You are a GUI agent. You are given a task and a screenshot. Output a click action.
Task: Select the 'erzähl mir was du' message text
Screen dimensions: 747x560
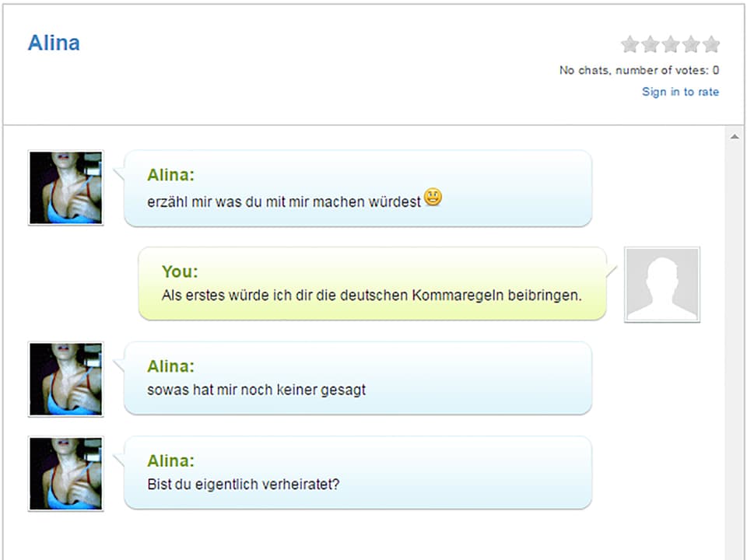tap(284, 201)
